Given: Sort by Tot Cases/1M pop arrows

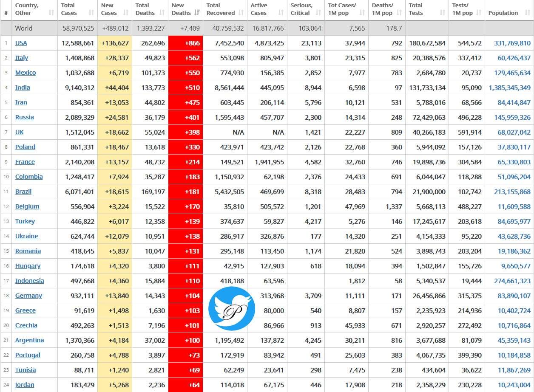Looking at the screenshot, I should (x=362, y=13).
